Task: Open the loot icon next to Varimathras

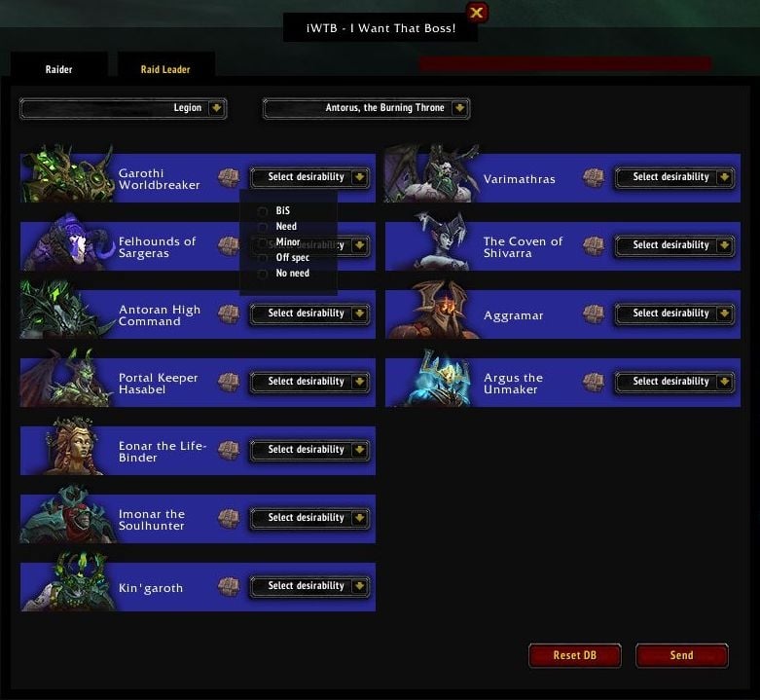Action: (594, 178)
